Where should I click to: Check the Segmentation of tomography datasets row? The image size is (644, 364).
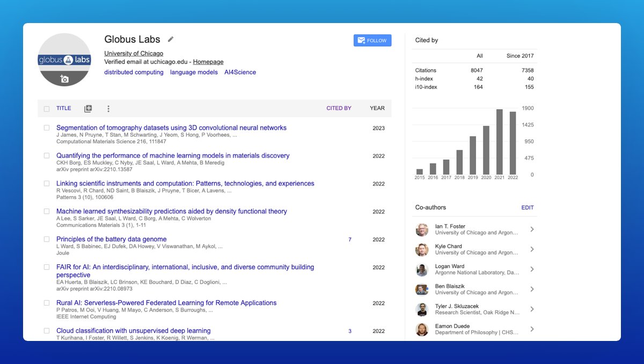pos(47,128)
